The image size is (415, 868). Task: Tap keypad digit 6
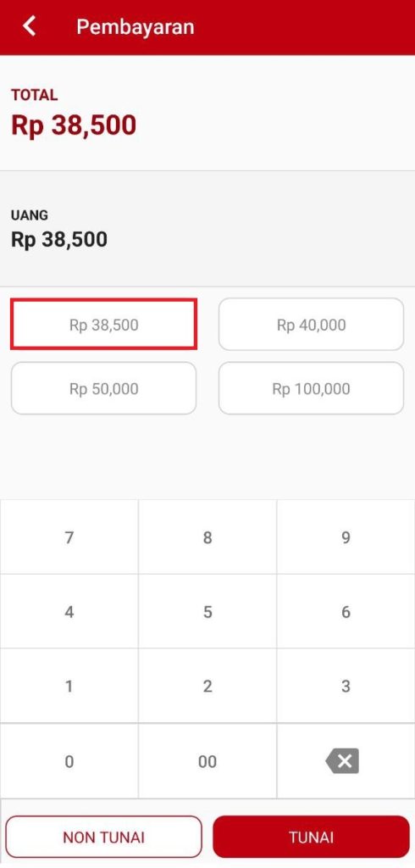click(x=346, y=612)
